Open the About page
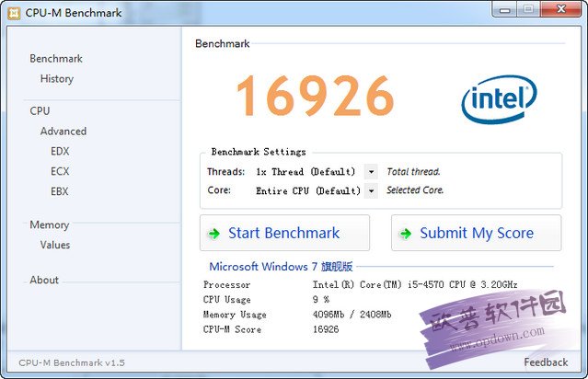 coord(44,280)
